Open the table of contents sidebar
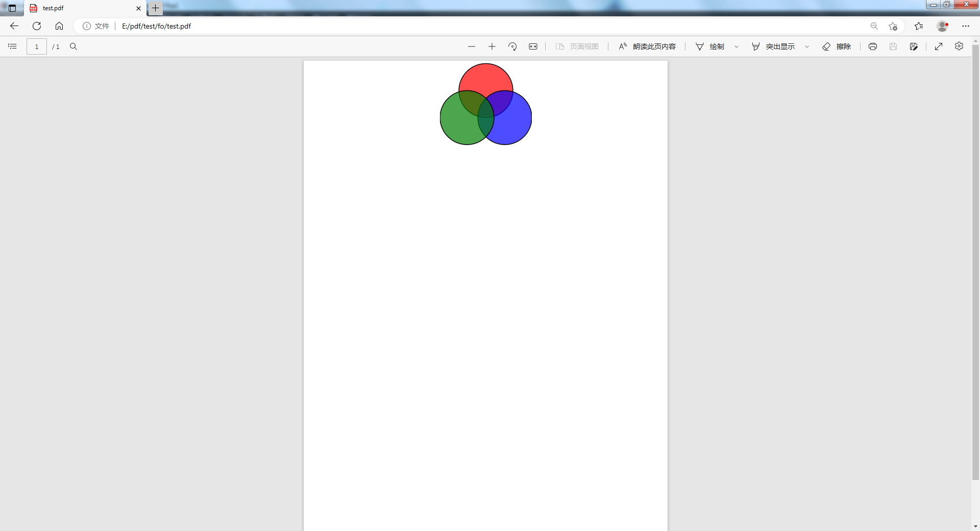 click(x=12, y=46)
